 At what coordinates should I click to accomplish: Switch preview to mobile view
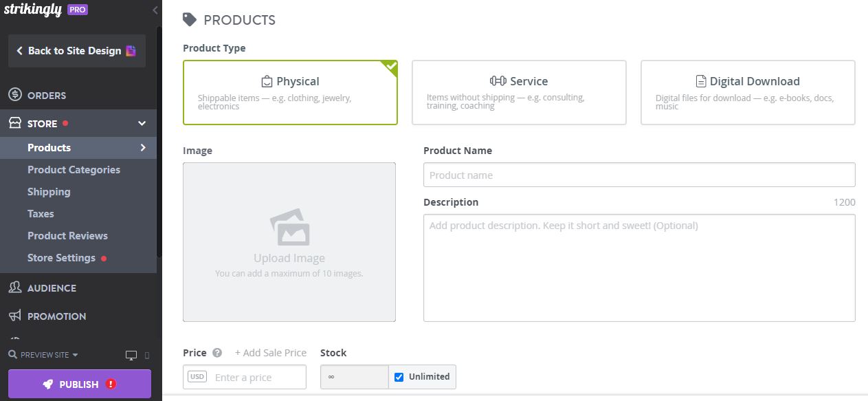click(x=145, y=354)
